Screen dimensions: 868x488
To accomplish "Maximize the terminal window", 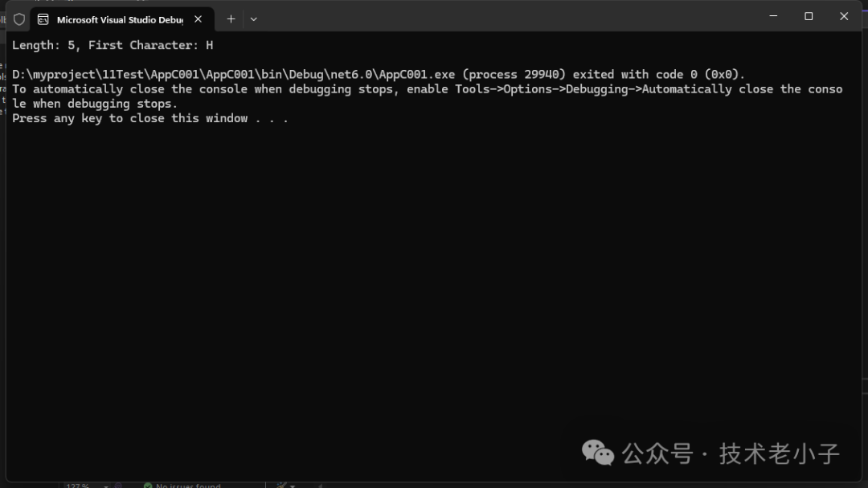I will 809,16.
